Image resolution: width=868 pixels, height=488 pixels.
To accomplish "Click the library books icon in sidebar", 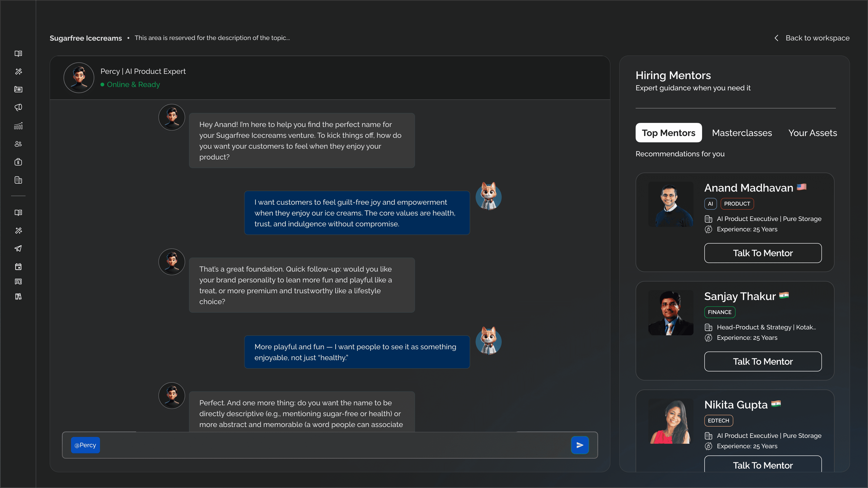I will pos(18,296).
